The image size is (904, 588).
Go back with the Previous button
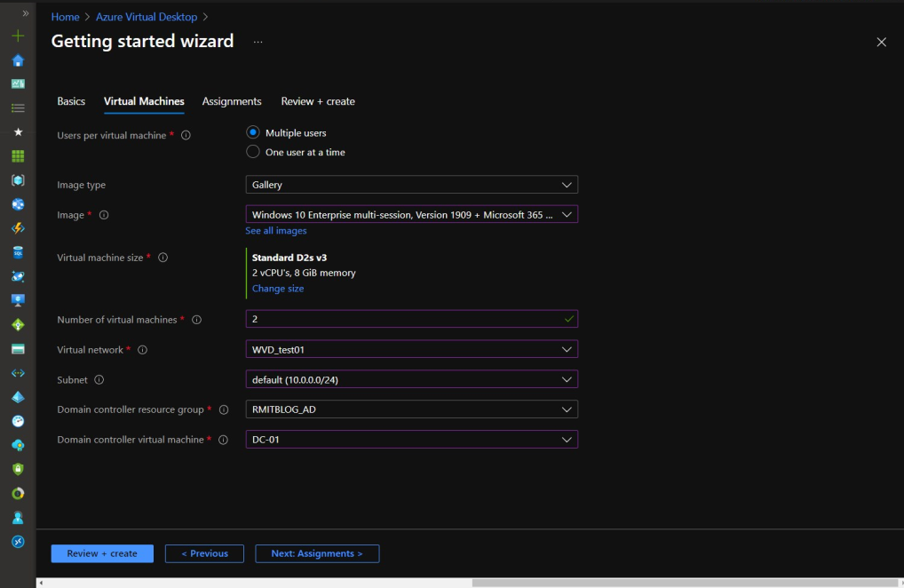point(204,553)
